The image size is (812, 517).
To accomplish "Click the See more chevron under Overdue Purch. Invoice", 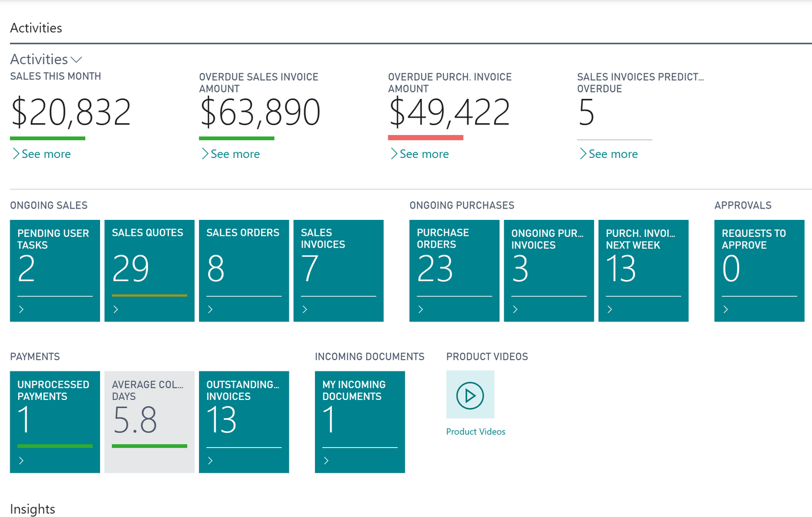I will pyautogui.click(x=394, y=154).
